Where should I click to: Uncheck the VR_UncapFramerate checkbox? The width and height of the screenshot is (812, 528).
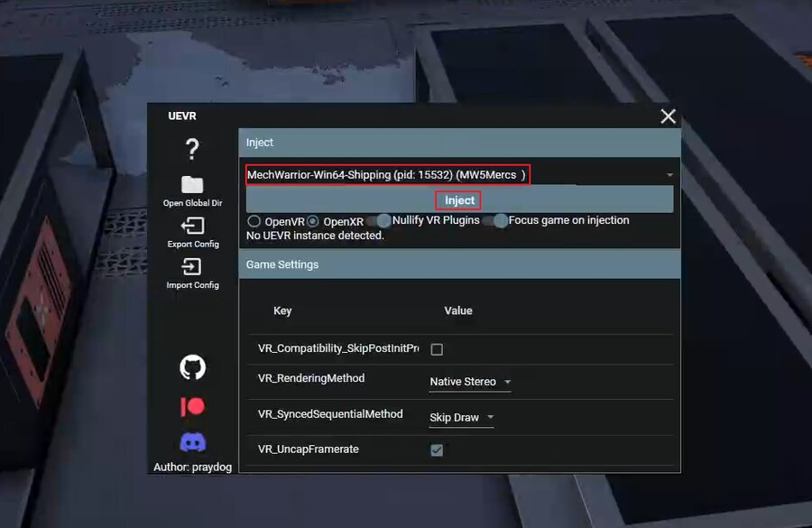coord(437,450)
